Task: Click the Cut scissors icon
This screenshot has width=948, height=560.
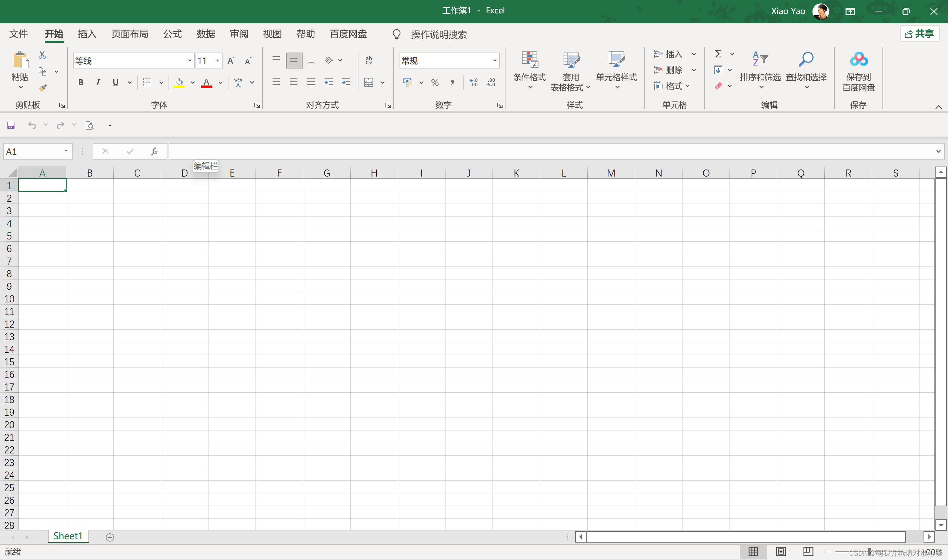Action: coord(42,55)
